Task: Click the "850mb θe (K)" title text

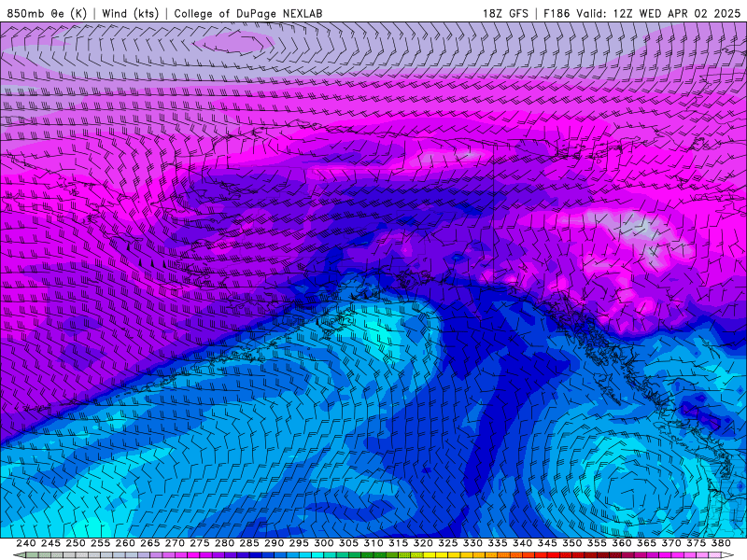Action: 47,13
